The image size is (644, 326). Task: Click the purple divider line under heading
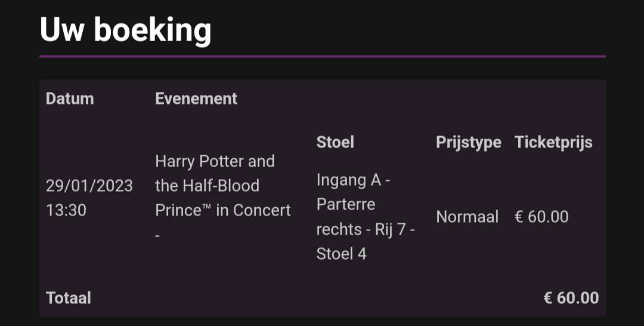coord(323,56)
